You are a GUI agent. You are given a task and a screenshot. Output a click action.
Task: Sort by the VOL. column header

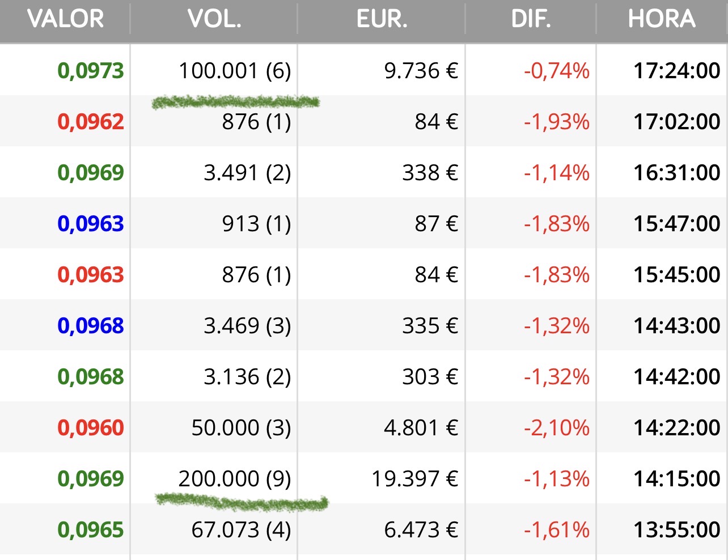pyautogui.click(x=214, y=19)
